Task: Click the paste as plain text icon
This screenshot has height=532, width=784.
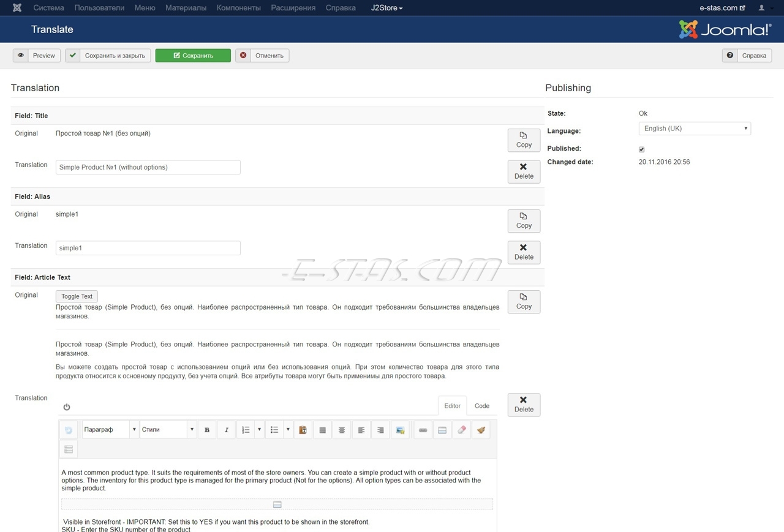Action: coord(303,430)
